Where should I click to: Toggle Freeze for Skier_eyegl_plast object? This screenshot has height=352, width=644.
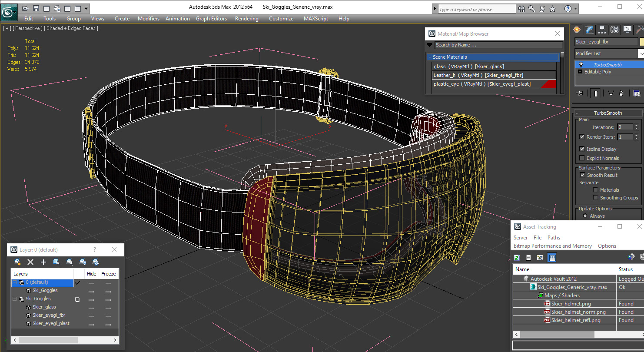(x=108, y=324)
